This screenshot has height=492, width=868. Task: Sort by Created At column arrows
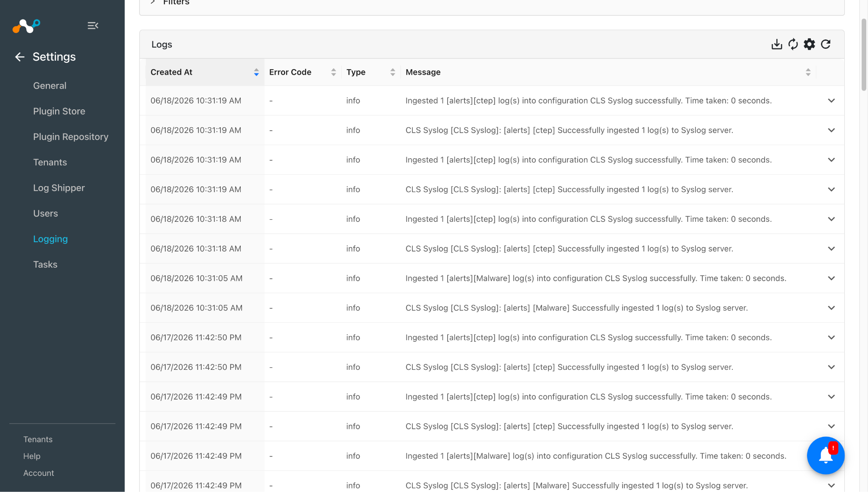[256, 72]
